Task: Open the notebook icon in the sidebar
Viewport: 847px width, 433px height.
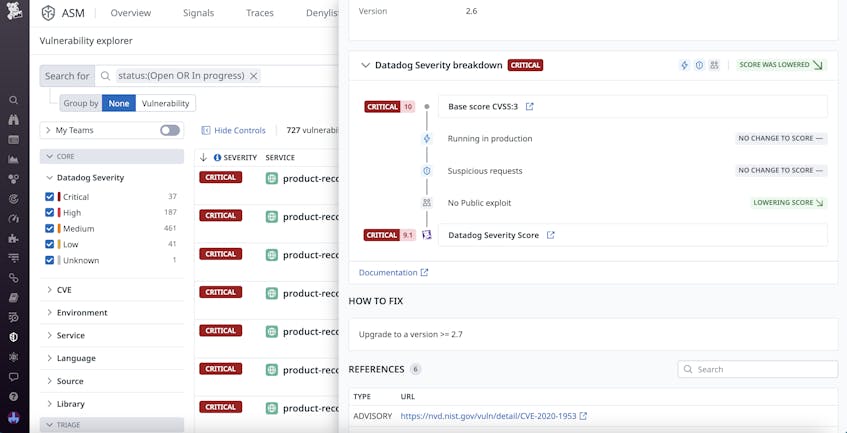Action: pos(14,297)
